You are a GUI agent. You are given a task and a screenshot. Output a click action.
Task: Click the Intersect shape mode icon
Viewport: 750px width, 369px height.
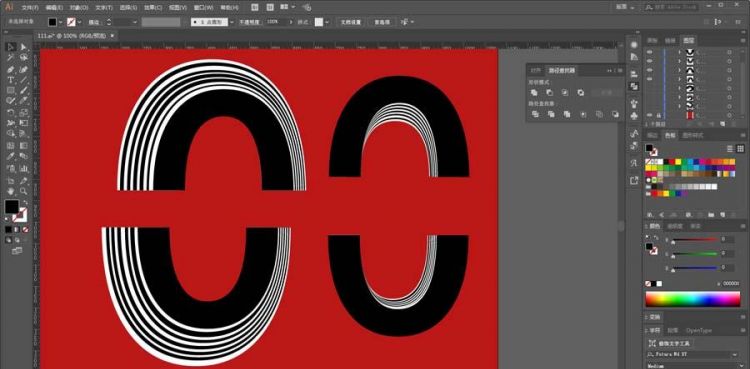(x=565, y=92)
